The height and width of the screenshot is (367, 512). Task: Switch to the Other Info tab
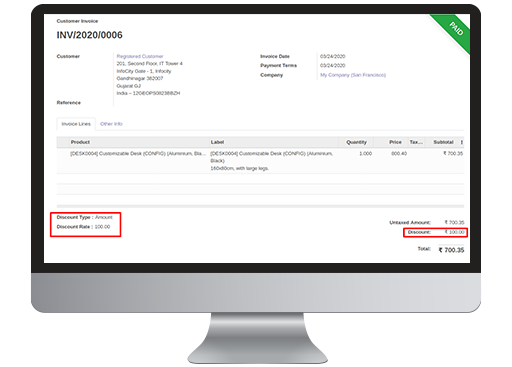pos(111,124)
